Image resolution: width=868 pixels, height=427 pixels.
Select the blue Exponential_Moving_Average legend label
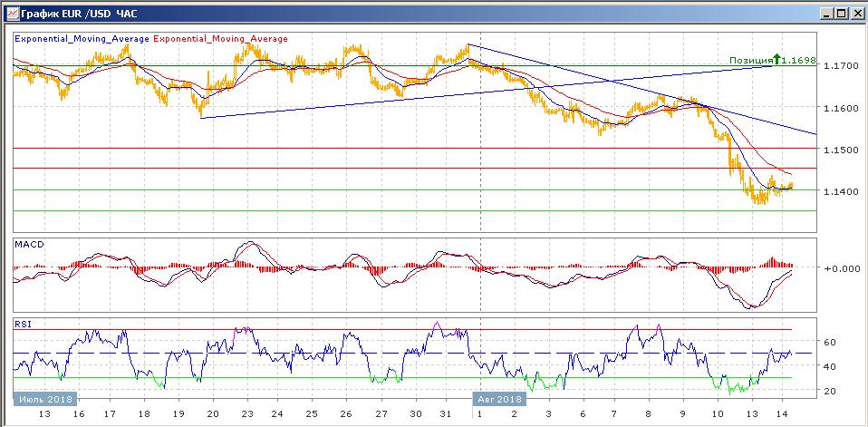point(81,39)
